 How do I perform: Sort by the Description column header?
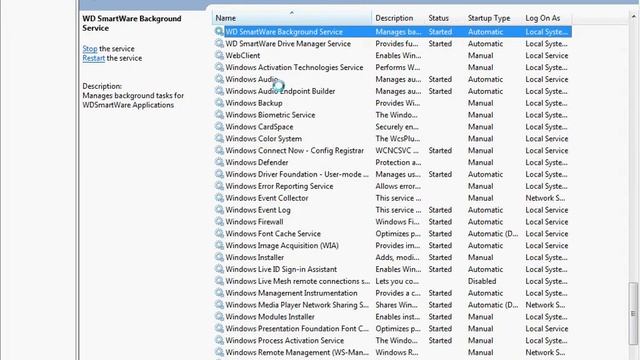pos(398,18)
